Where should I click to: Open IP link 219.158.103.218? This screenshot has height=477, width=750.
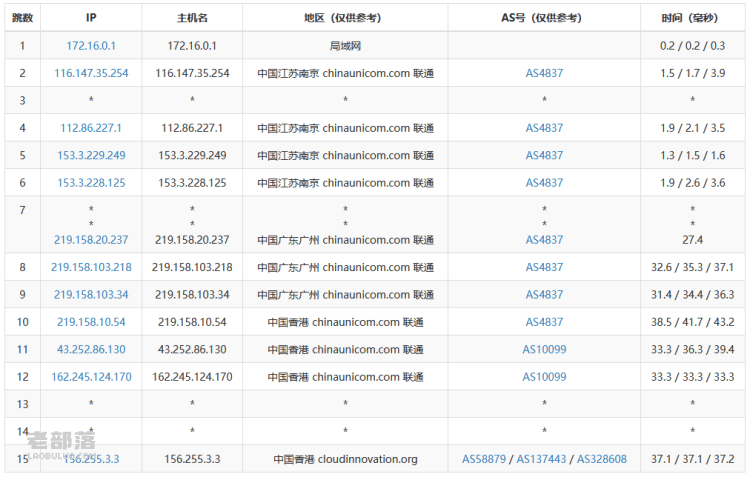91,267
